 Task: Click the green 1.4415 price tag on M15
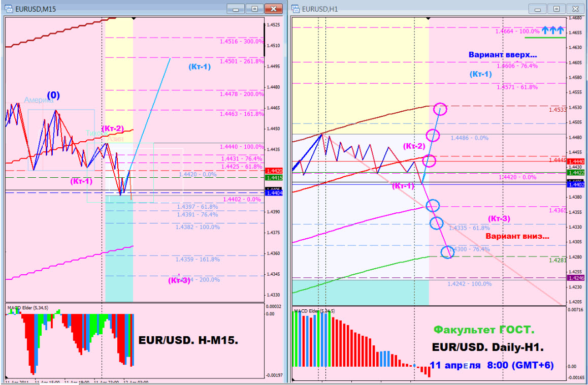coord(274,177)
